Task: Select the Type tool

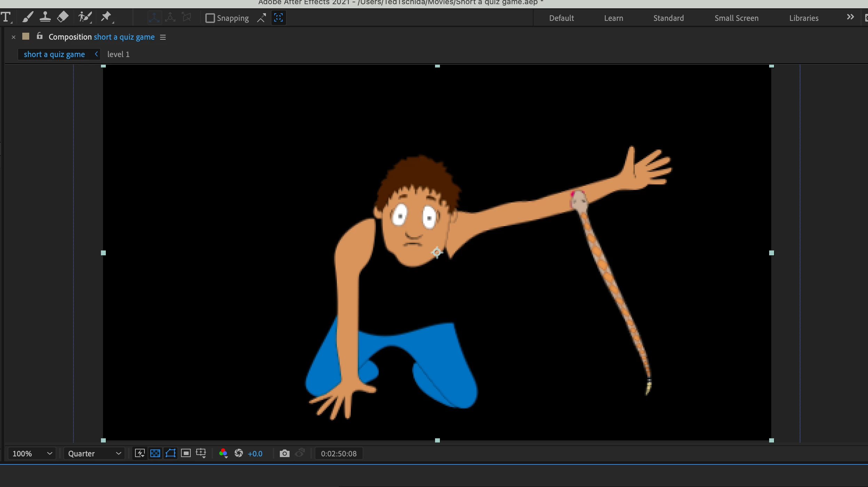Action: point(6,17)
